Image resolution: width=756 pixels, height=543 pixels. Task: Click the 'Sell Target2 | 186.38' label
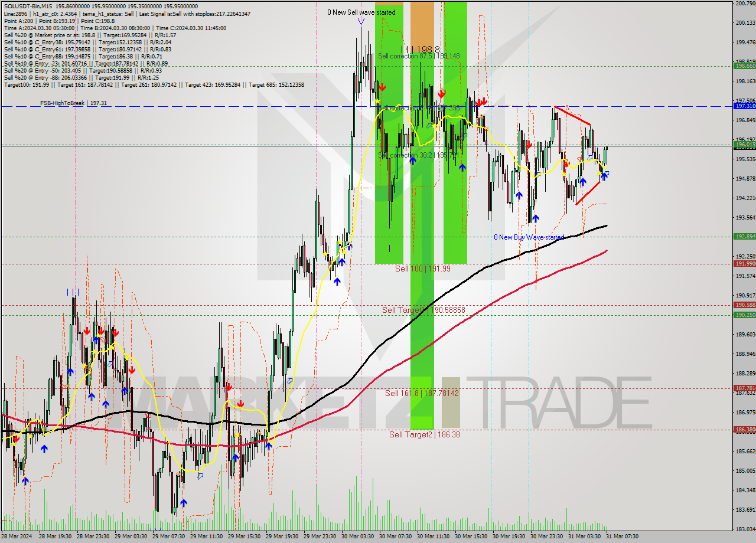424,434
